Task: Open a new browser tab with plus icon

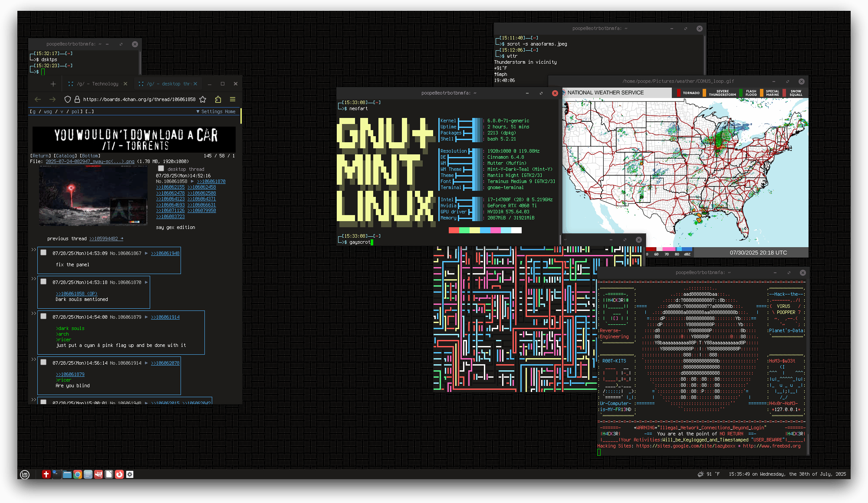Action: (53, 84)
